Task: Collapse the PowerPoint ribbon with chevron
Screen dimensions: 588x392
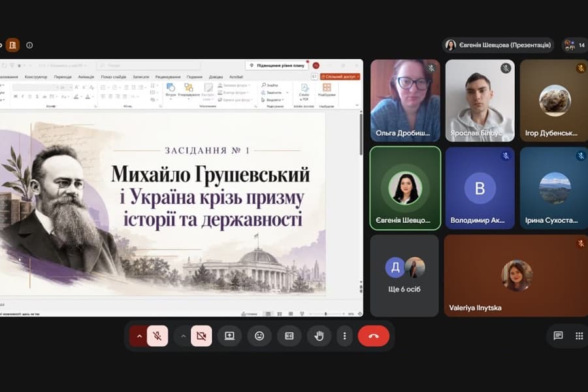Action: coord(357,105)
